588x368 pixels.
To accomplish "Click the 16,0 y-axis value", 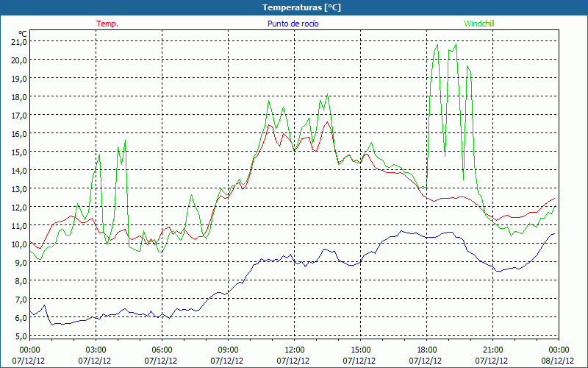I will 19,134.
